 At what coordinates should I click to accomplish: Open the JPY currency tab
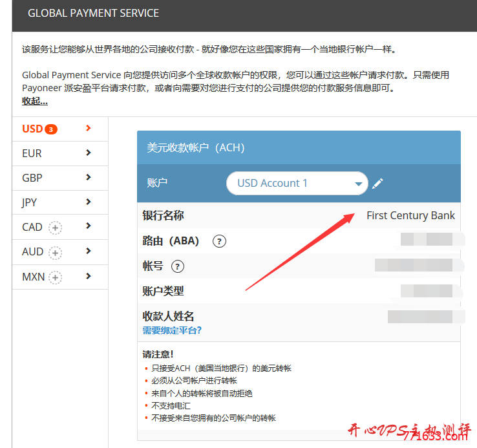[30, 202]
